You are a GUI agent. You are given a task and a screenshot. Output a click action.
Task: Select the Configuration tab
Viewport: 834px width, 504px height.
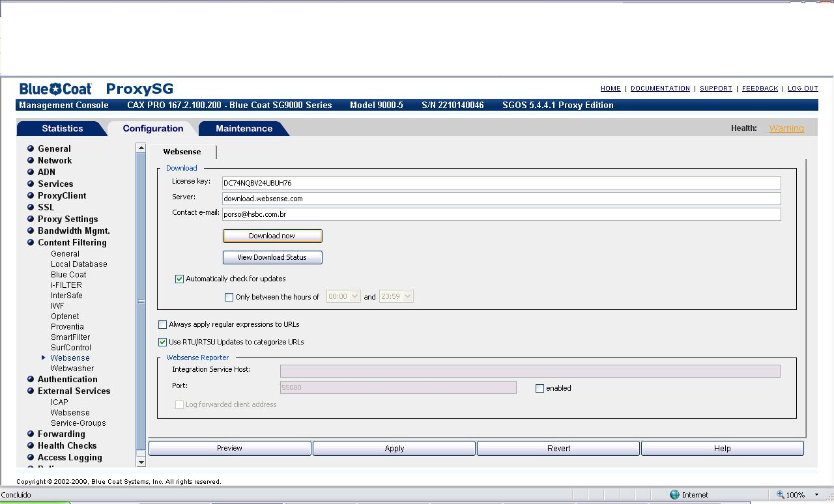point(153,128)
